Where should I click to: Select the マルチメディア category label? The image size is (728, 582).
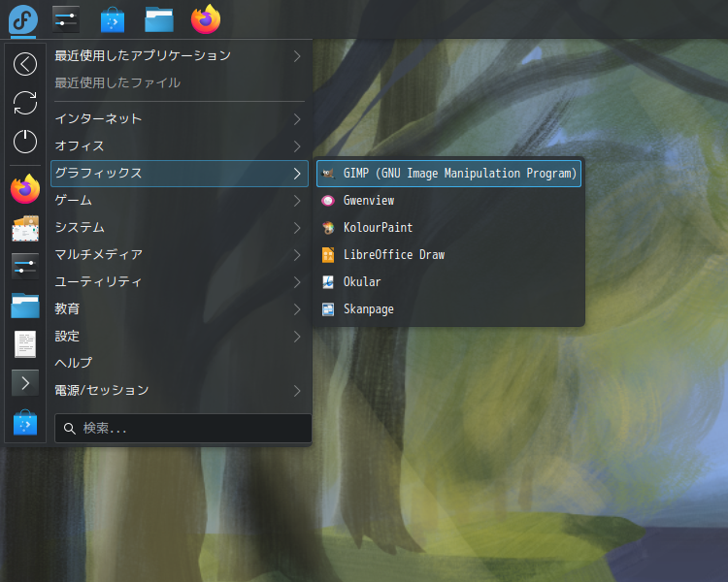click(98, 254)
